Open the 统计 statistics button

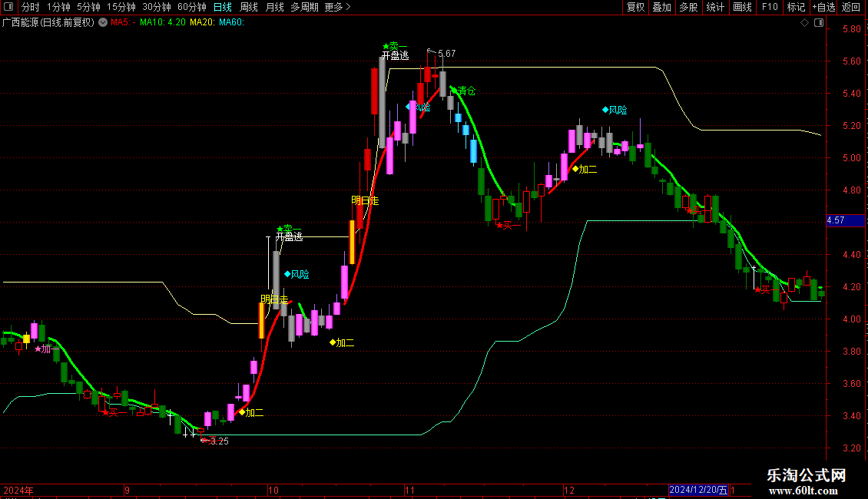tap(715, 7)
